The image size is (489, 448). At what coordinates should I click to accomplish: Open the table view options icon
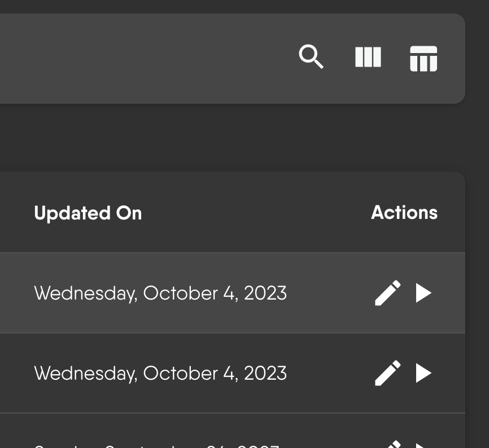423,57
